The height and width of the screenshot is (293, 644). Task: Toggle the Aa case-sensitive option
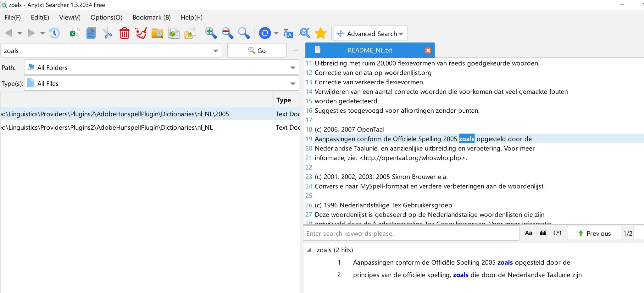pyautogui.click(x=529, y=233)
